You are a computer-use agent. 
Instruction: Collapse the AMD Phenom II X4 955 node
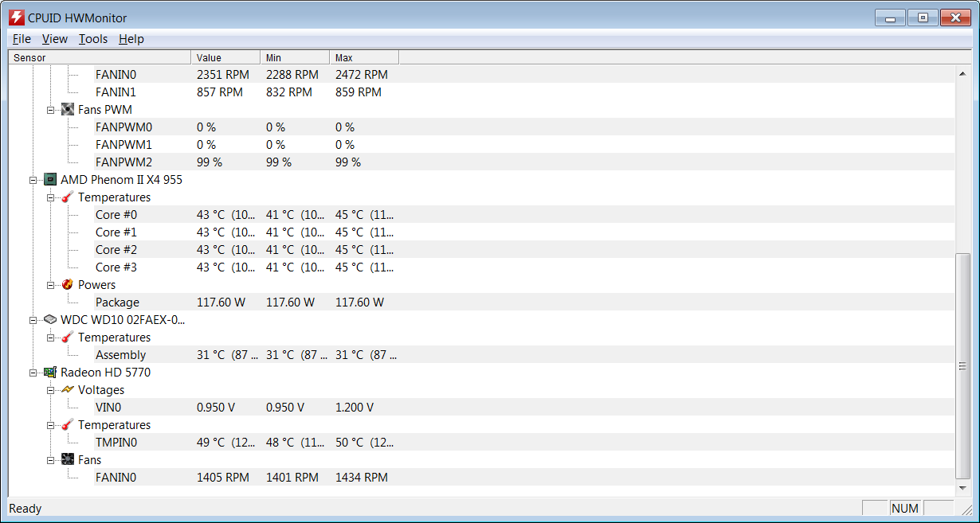tap(33, 180)
